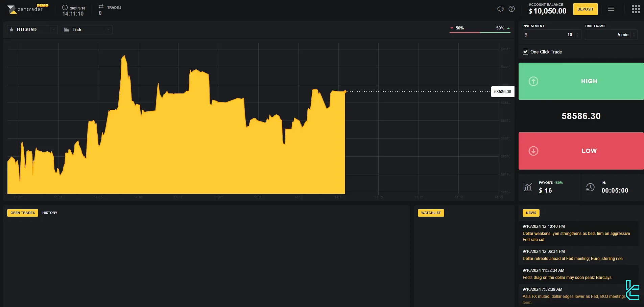Click the investment amount input field
The image size is (644, 307).
552,35
